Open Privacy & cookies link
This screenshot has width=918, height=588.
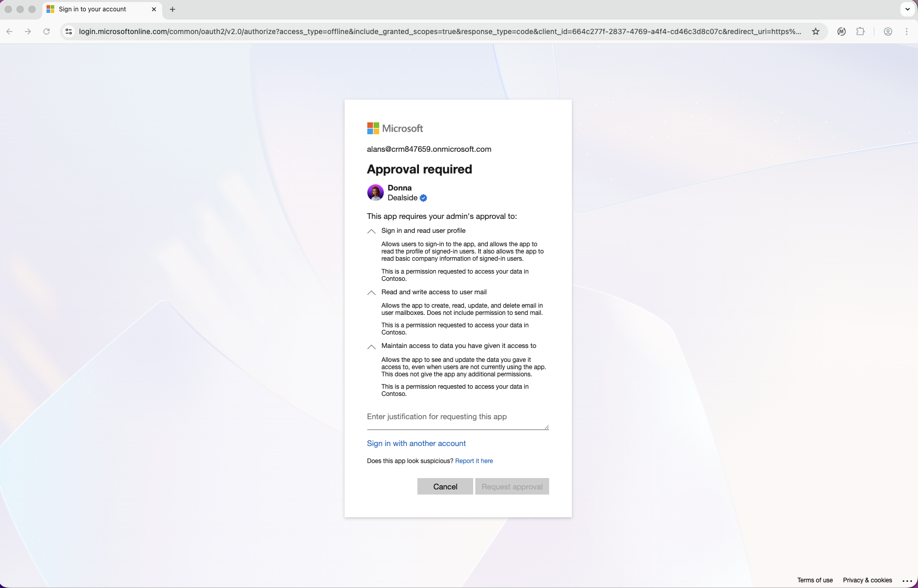(867, 580)
